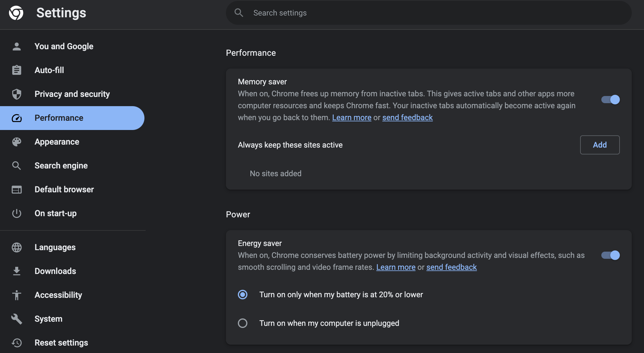The height and width of the screenshot is (353, 644).
Task: Open Memory saver Learn more link
Action: pos(352,117)
